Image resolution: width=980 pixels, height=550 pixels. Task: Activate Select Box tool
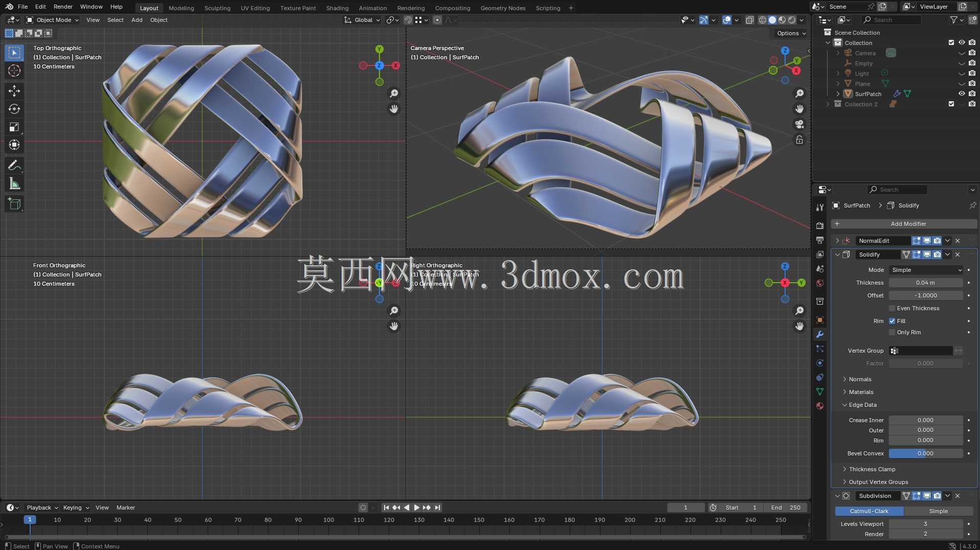point(14,53)
